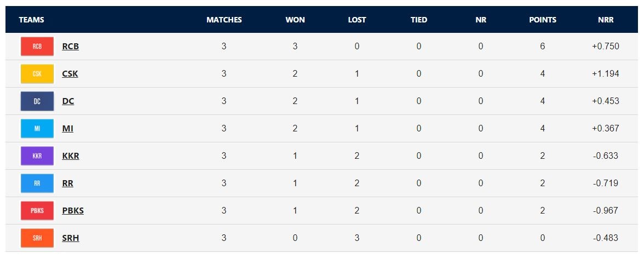Follow the SRH team link
This screenshot has width=644, height=259.
[70, 238]
